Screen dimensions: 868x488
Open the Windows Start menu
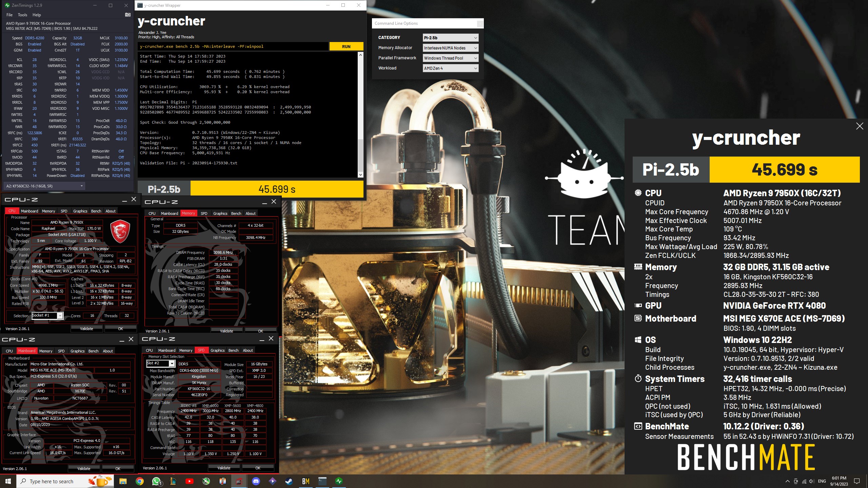point(8,481)
